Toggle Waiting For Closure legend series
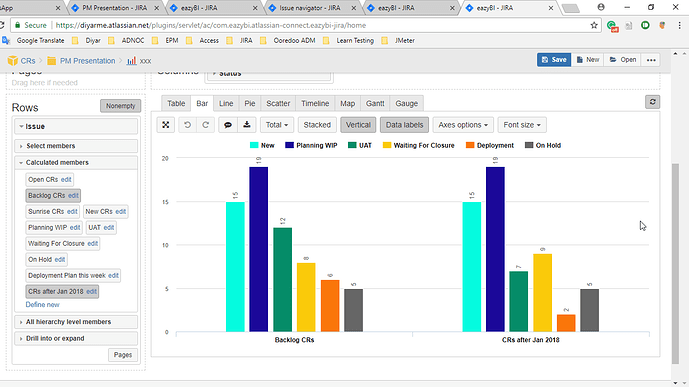Viewport: 689px width, 387px height. pos(418,145)
